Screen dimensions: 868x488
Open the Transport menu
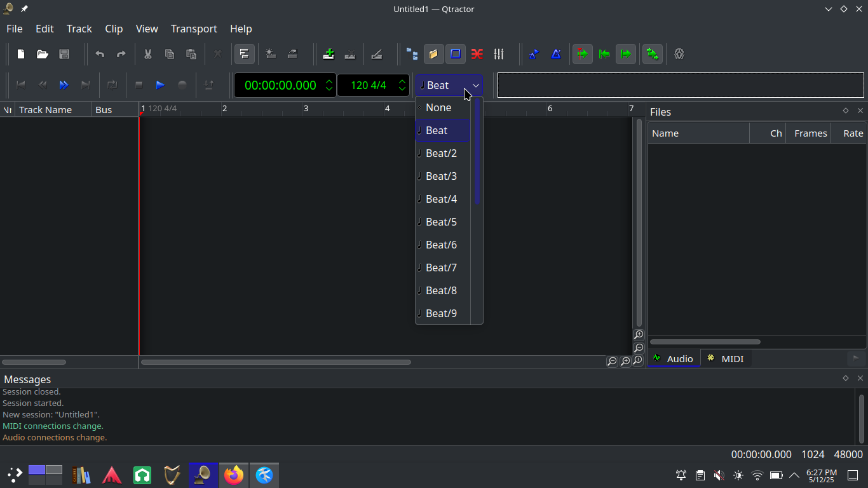click(x=194, y=29)
